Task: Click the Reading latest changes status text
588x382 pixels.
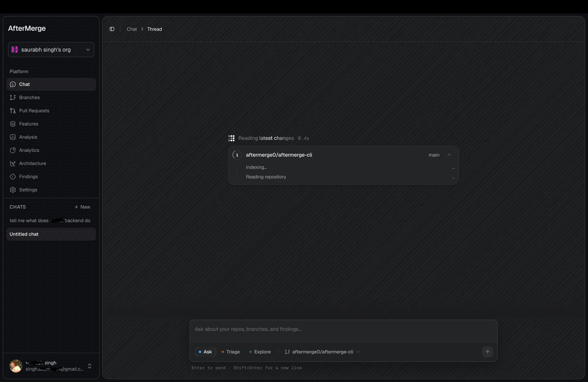Action: pyautogui.click(x=266, y=138)
